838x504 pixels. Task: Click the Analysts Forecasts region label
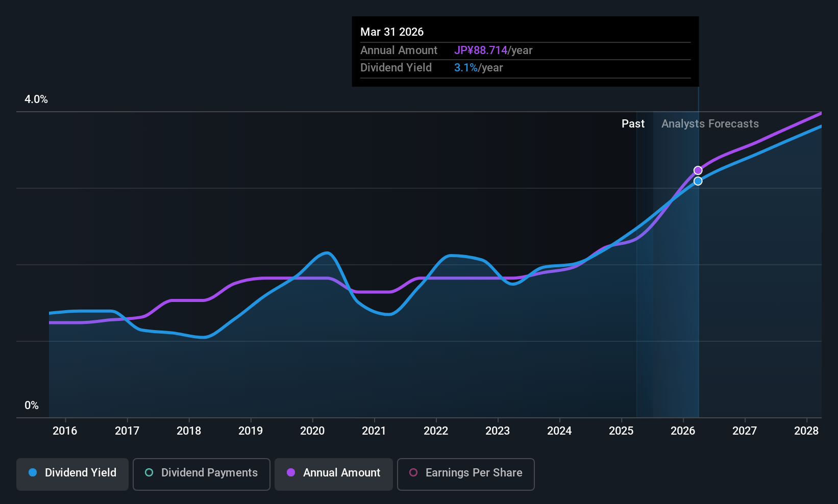pyautogui.click(x=710, y=124)
